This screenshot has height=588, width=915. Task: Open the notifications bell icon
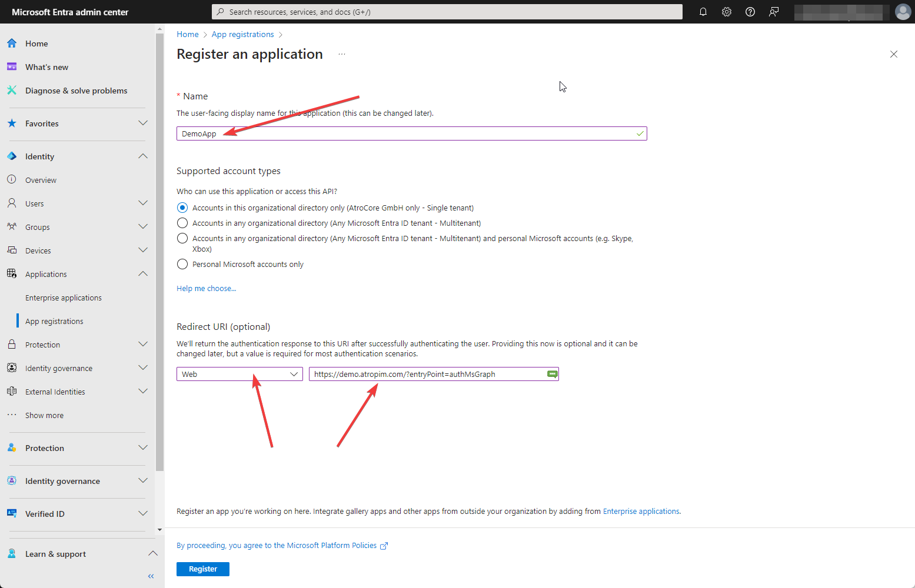click(703, 12)
